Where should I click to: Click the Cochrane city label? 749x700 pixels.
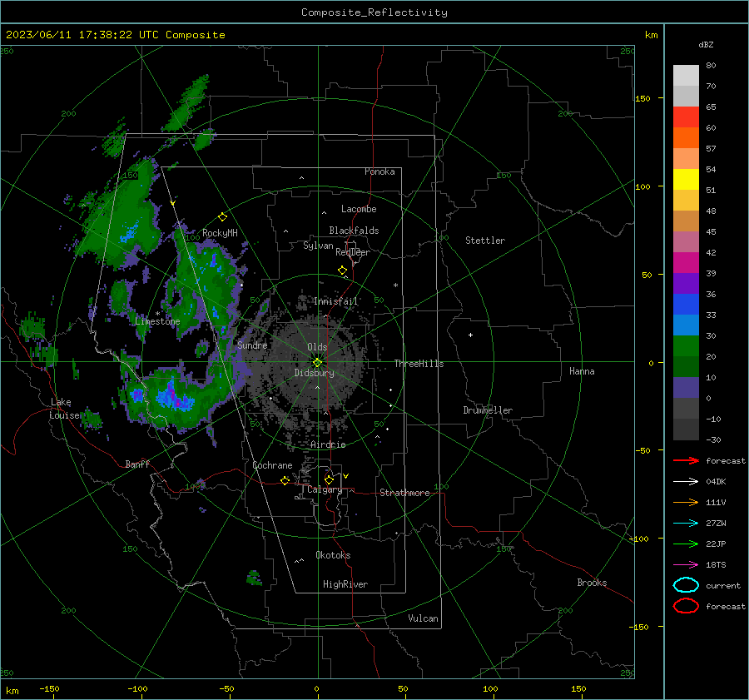click(272, 465)
